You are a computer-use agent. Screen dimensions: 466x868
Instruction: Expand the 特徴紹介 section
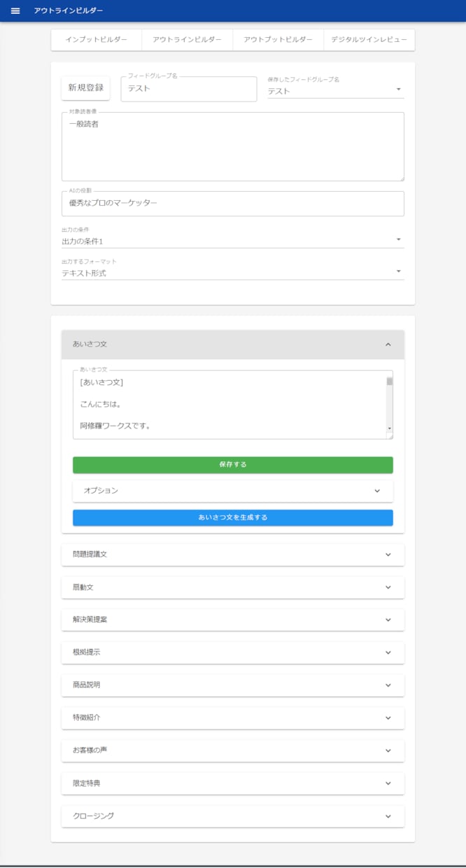point(233,717)
